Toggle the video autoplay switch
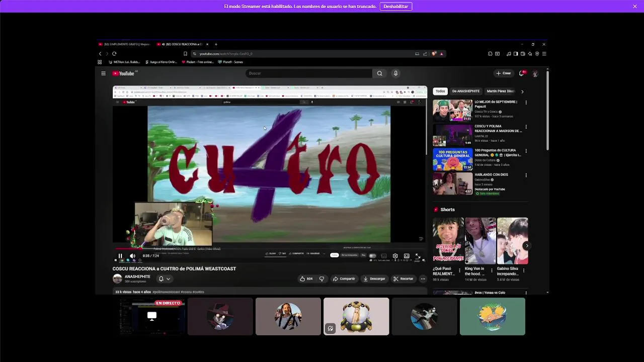 (x=372, y=256)
